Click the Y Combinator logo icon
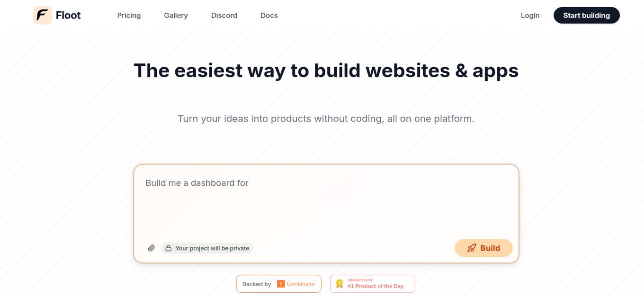Viewport: 644px width, 296px height. pos(281,284)
